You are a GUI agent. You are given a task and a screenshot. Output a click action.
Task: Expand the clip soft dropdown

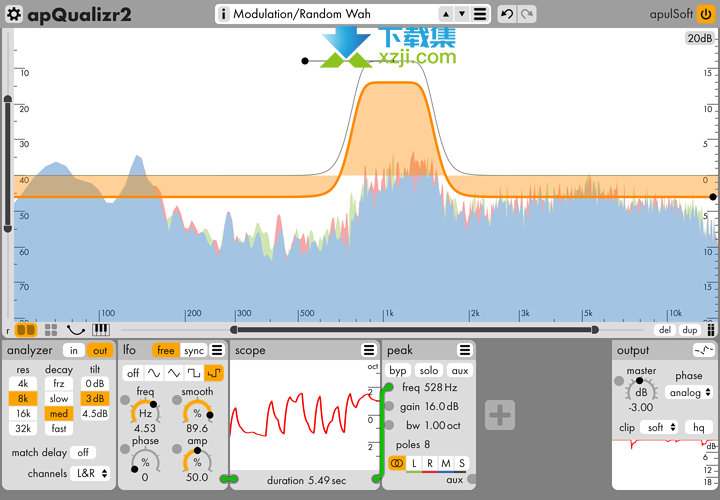click(x=658, y=427)
